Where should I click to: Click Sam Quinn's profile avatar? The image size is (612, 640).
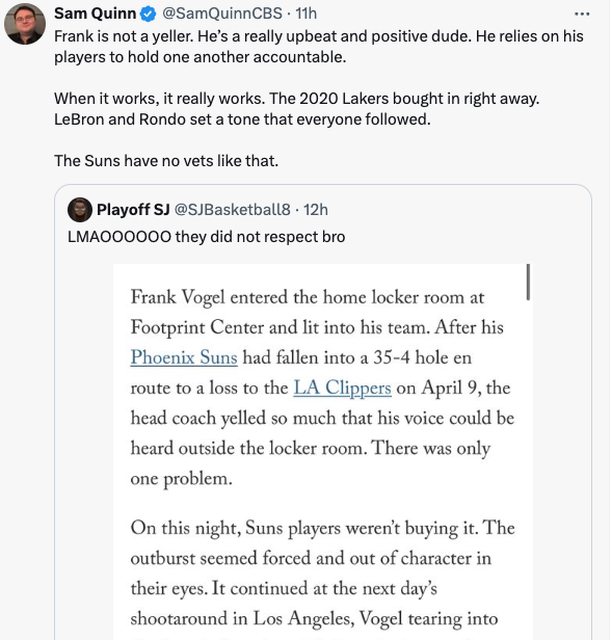point(25,23)
